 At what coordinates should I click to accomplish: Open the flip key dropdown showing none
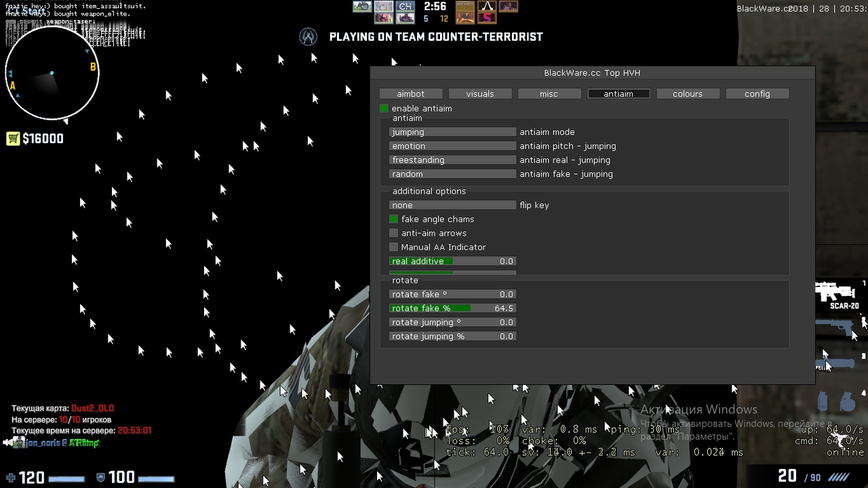pyautogui.click(x=453, y=205)
